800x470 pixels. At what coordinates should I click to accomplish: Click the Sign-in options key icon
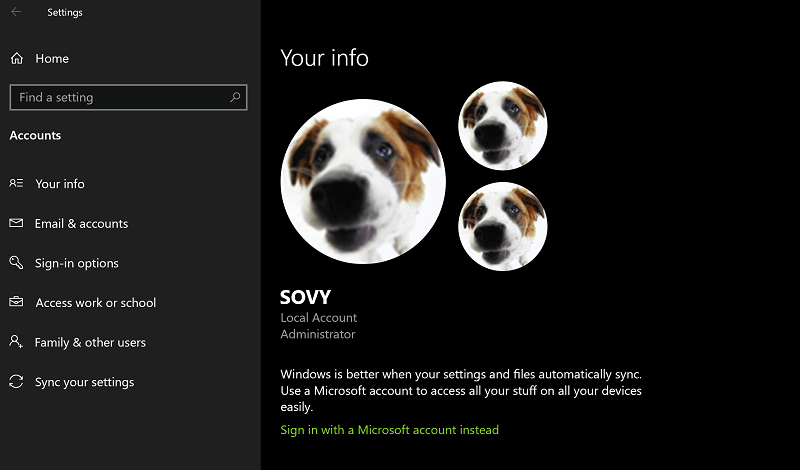pyautogui.click(x=16, y=262)
